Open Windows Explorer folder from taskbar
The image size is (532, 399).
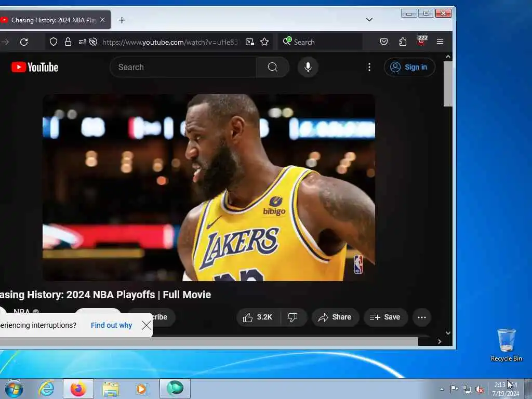pos(111,389)
